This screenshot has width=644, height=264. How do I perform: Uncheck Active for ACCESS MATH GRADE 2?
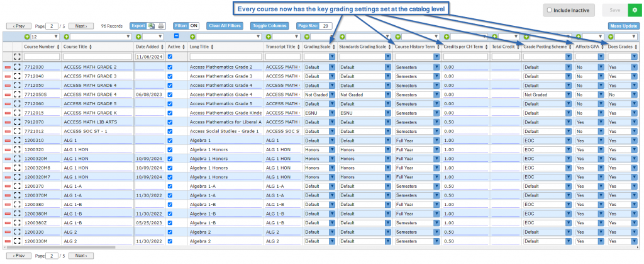coord(170,67)
